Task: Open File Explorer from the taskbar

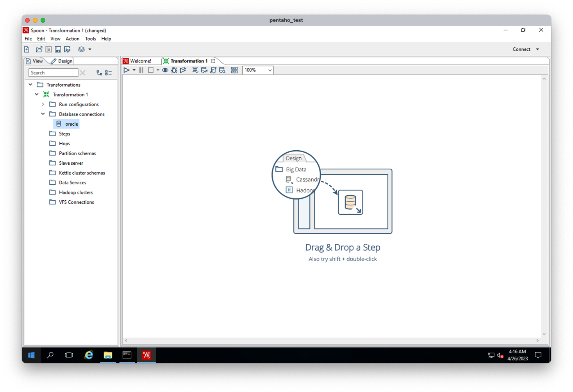Action: 108,355
